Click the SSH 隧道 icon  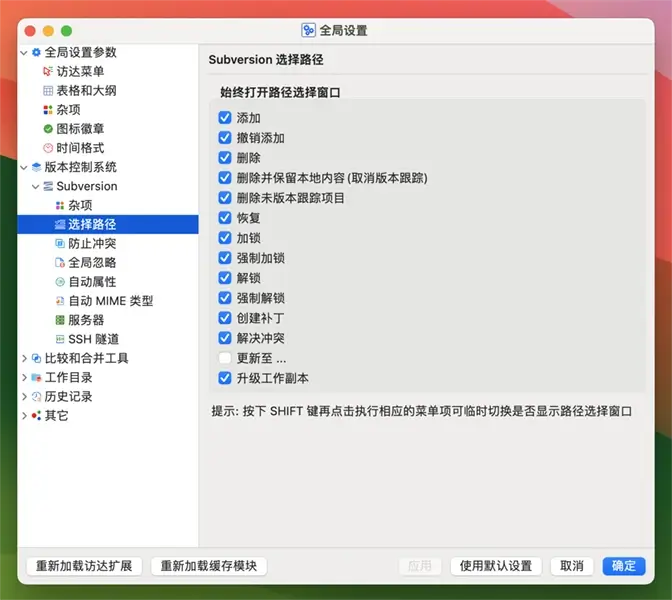pyautogui.click(x=60, y=339)
